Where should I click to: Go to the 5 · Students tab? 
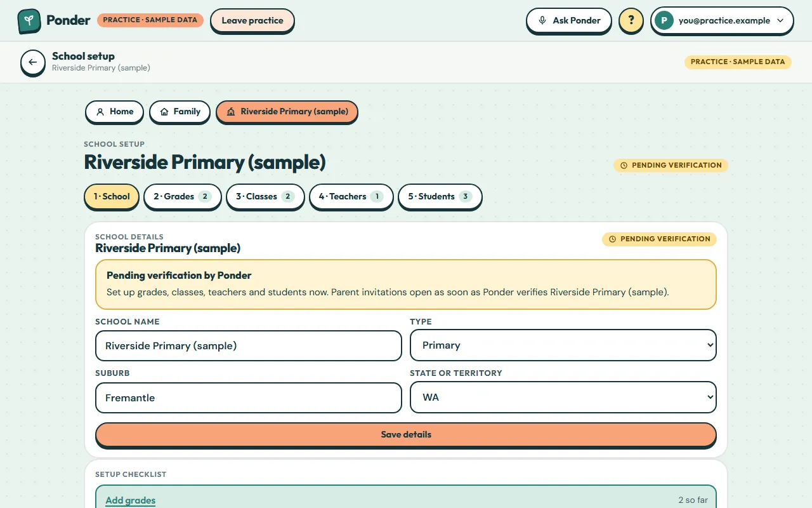coord(440,197)
